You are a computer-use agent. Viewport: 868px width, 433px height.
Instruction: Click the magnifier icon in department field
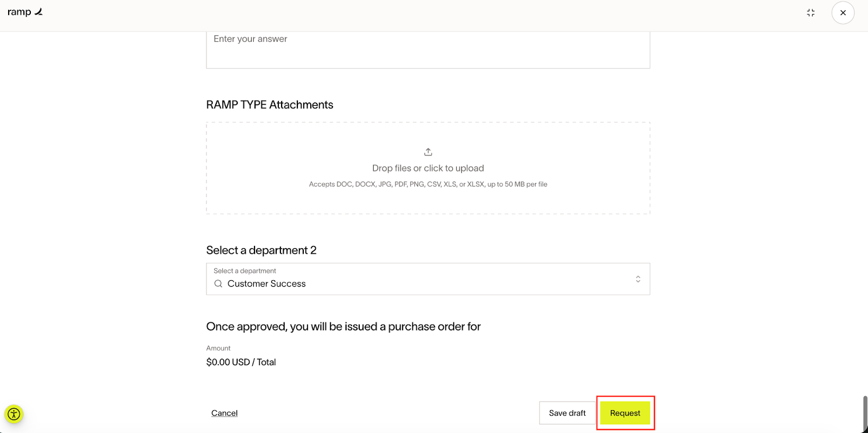218,283
